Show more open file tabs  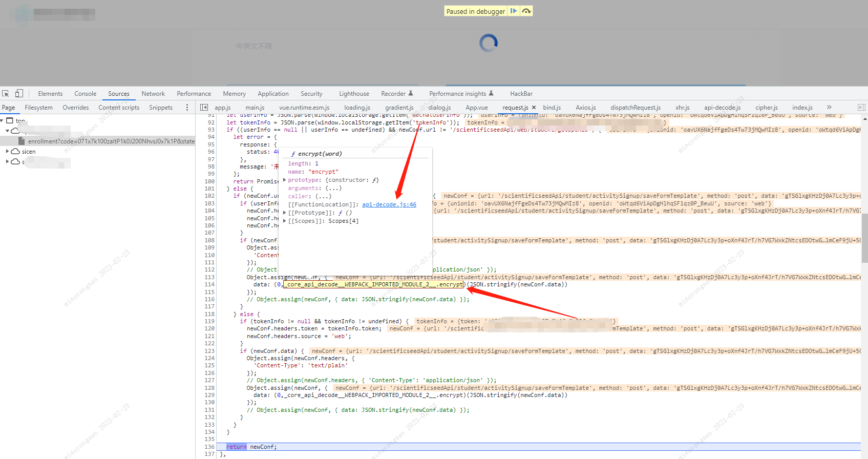click(x=829, y=108)
